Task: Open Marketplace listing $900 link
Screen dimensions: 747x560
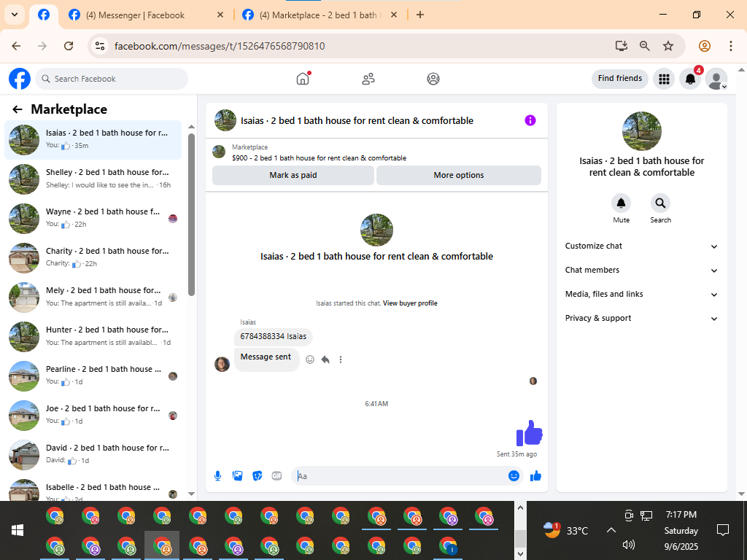Action: (320, 158)
